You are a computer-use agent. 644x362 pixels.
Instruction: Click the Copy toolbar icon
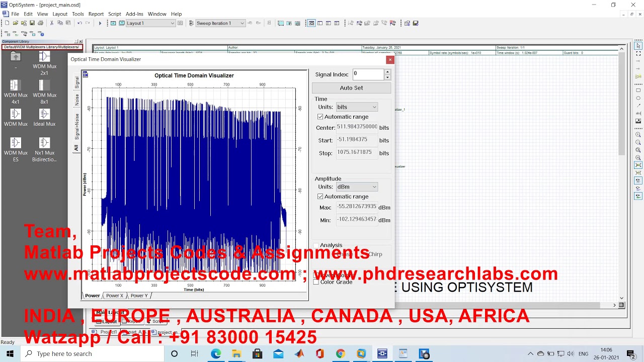tap(60, 23)
